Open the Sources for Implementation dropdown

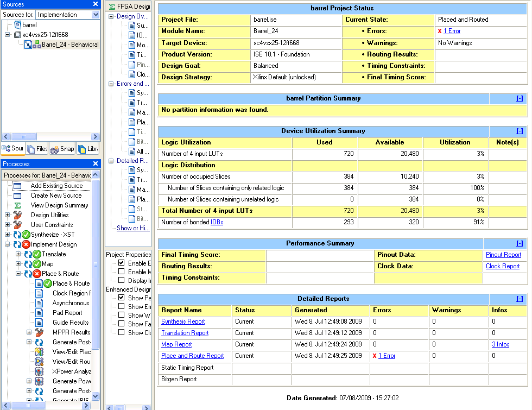coord(96,15)
